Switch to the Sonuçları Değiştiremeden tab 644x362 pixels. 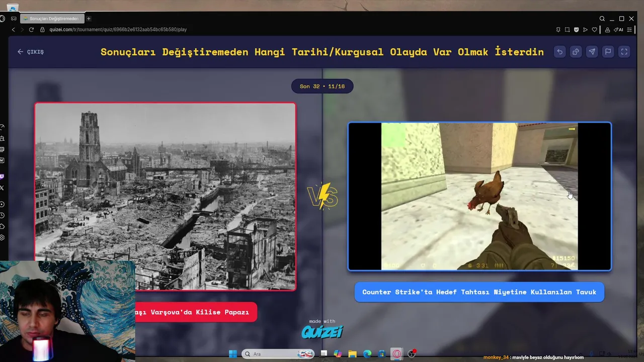[x=52, y=19]
